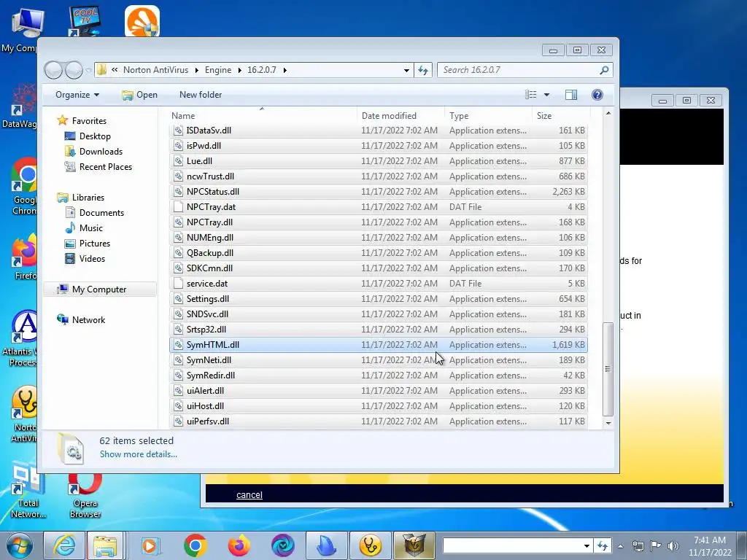Click the vertical scrollbar thumb of file list

[608, 369]
